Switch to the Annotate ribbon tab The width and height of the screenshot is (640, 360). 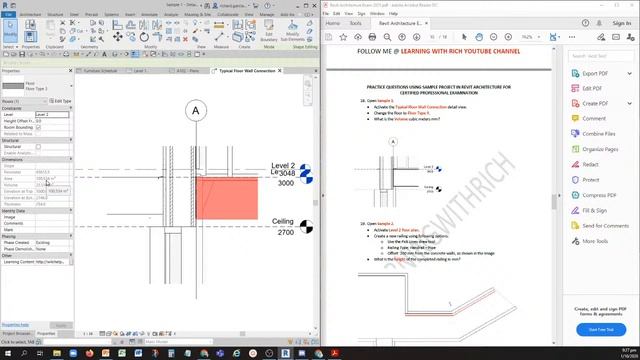coord(149,15)
